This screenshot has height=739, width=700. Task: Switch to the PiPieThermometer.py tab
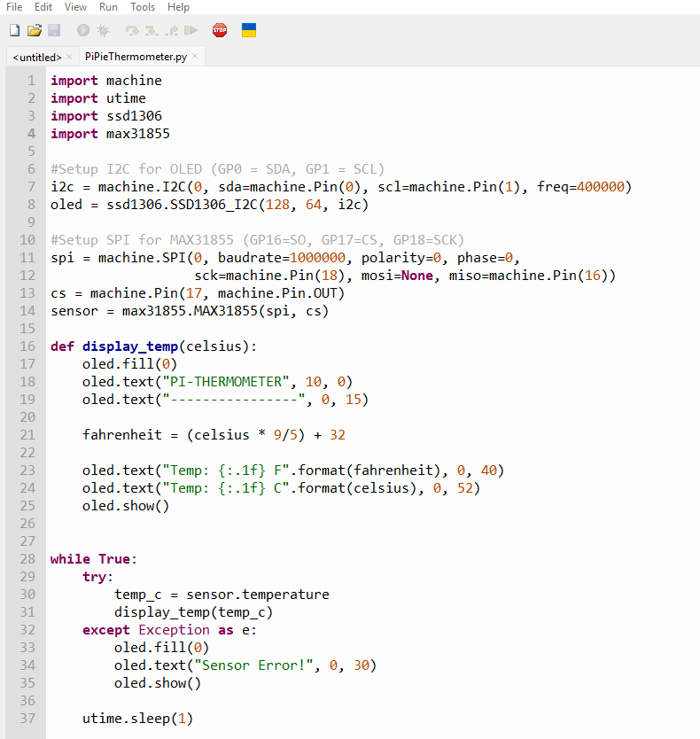[136, 57]
